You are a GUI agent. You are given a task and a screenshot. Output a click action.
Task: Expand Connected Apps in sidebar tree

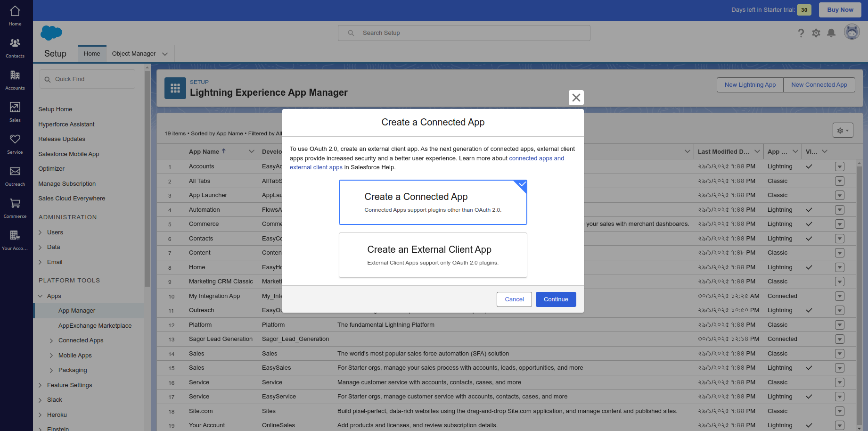[x=51, y=340]
